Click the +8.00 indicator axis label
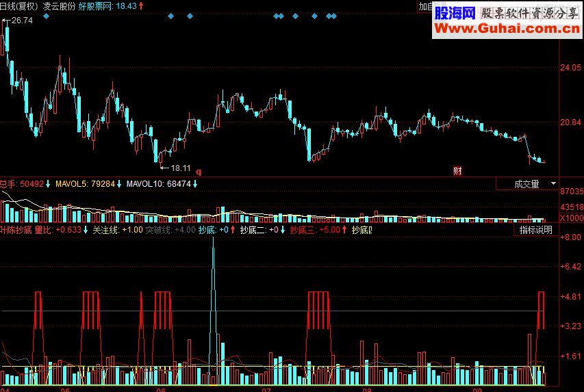 point(570,237)
